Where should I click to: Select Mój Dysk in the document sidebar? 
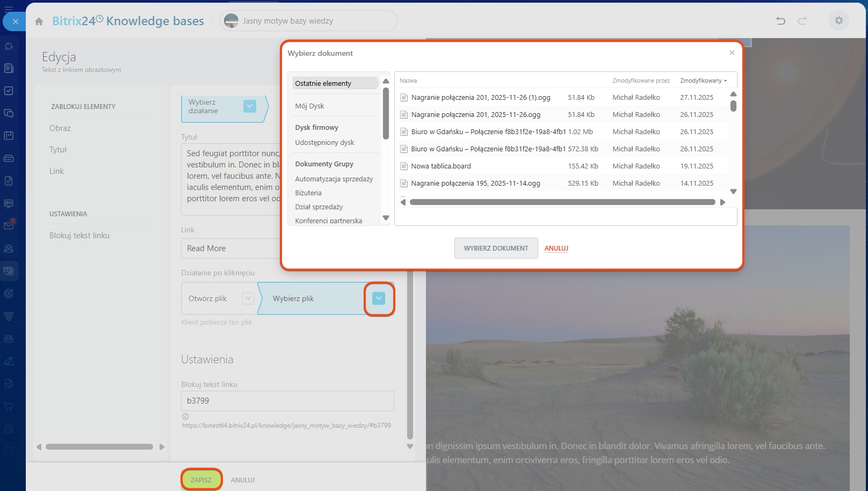309,106
